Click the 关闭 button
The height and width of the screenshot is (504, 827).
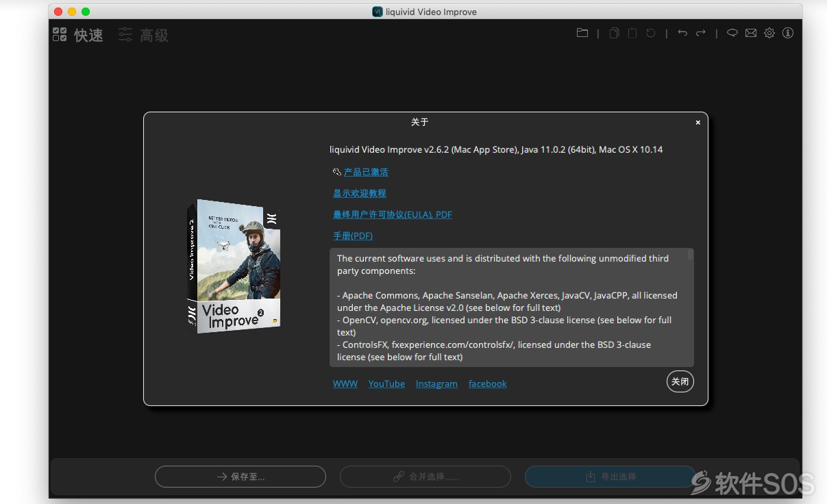(x=680, y=381)
